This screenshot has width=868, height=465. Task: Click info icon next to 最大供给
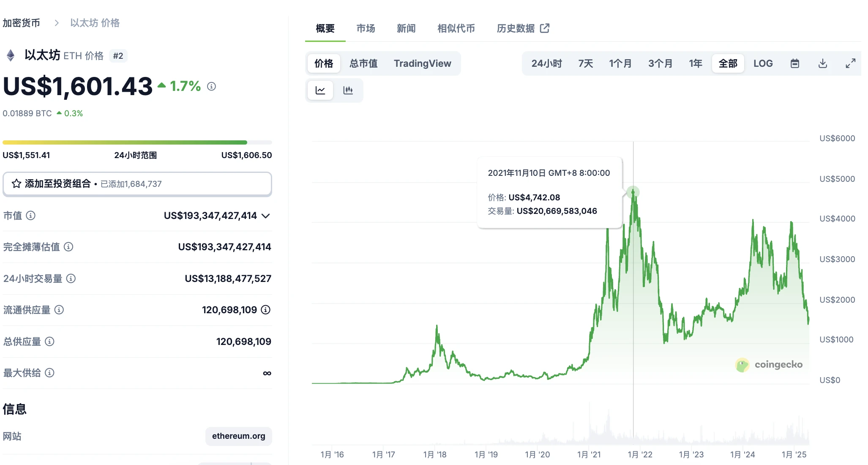(x=49, y=373)
